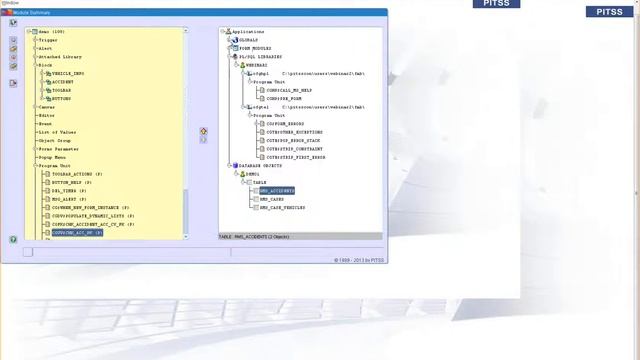This screenshot has height=360, width=640.
Task: Collapse the Block node in left tree
Action: point(35,65)
